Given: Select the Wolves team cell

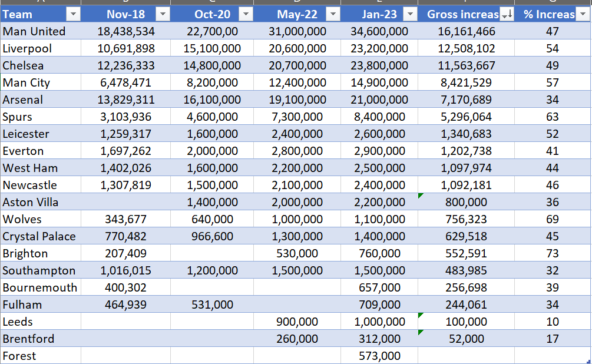Looking at the screenshot, I should [x=41, y=219].
